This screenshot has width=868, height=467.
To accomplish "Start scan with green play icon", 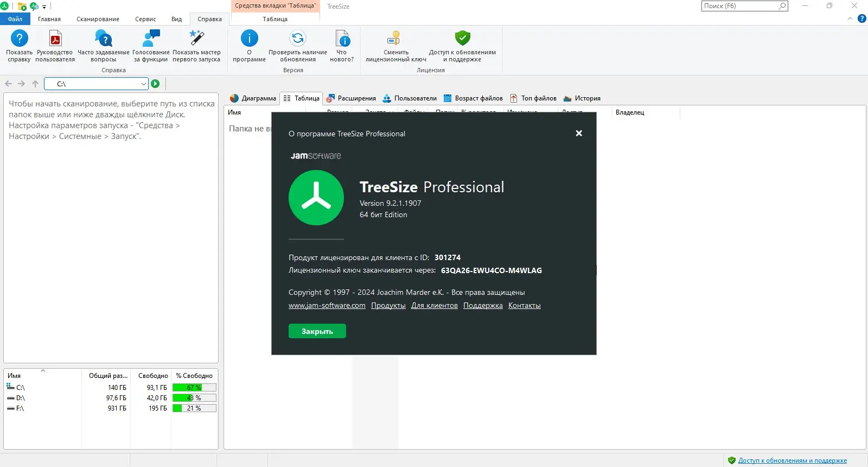I will (x=155, y=84).
